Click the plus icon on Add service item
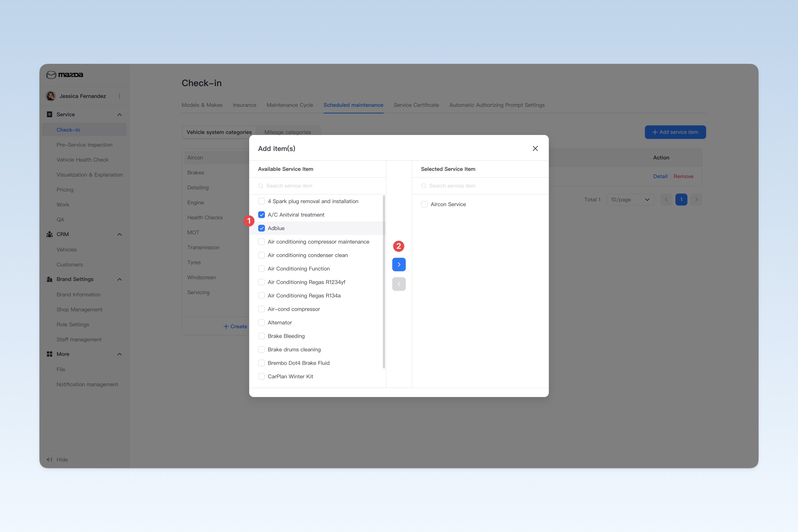This screenshot has height=532, width=798. click(655, 132)
